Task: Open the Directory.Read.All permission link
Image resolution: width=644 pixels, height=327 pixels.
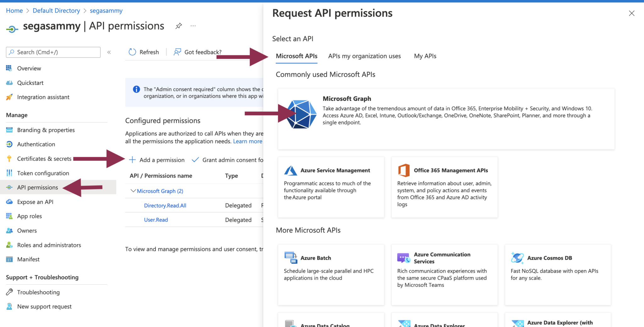Action: point(165,205)
